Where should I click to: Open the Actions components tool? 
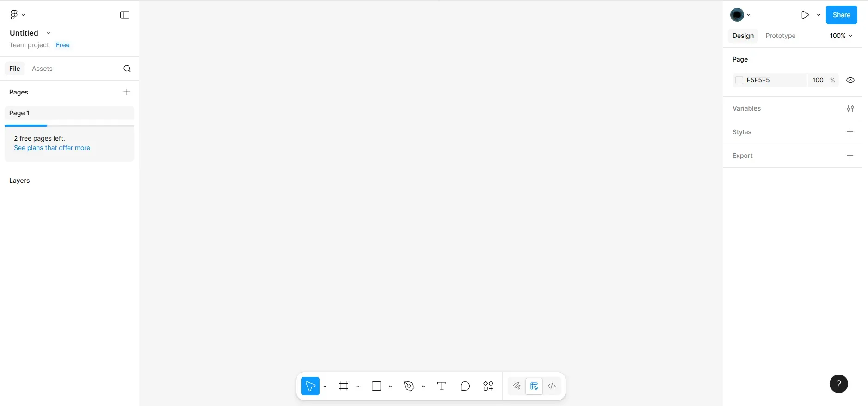[x=488, y=386]
